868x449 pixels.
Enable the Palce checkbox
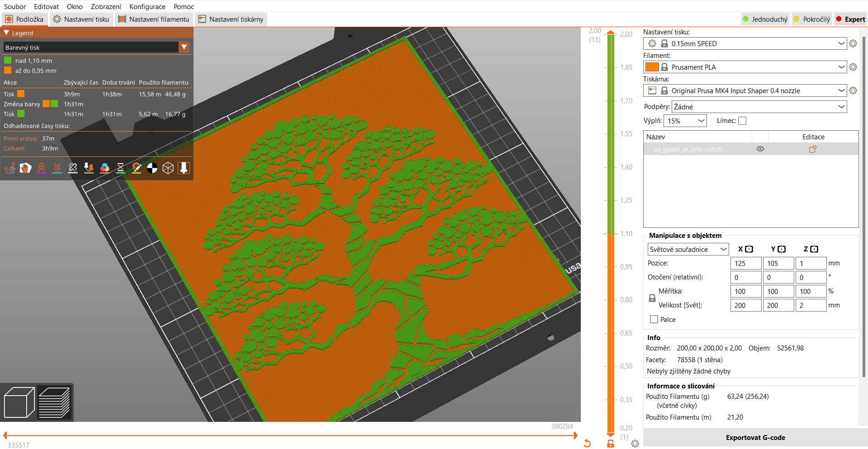[653, 319]
